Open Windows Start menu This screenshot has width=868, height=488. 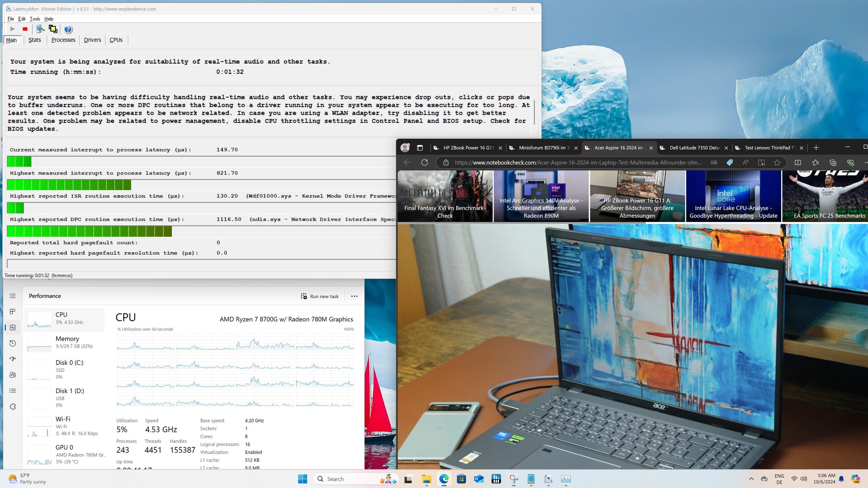coord(302,479)
